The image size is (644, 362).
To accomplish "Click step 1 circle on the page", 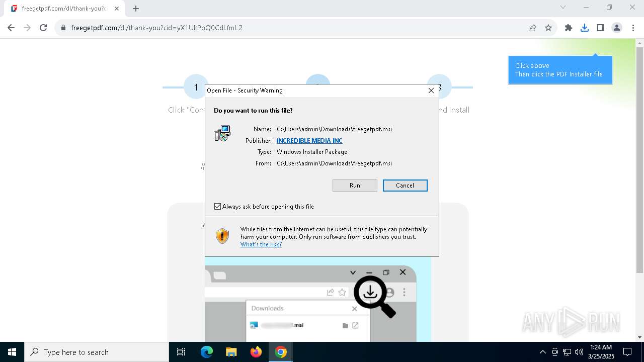I will [x=196, y=87].
